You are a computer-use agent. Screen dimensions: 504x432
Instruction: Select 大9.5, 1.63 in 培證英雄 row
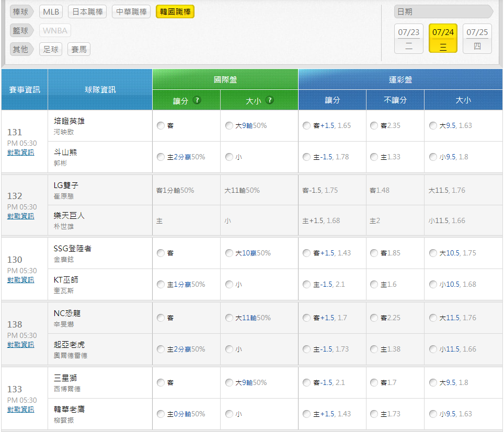(433, 125)
